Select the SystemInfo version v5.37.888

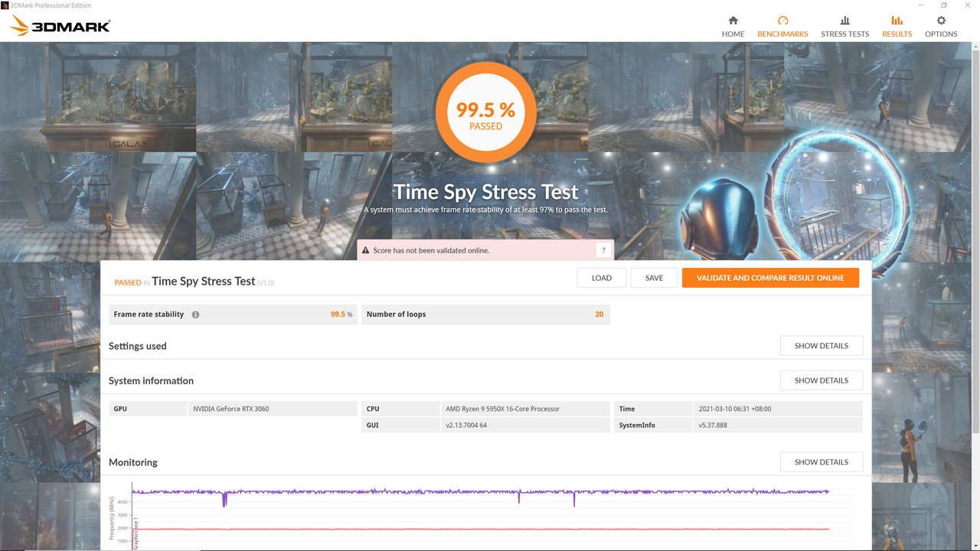point(713,425)
